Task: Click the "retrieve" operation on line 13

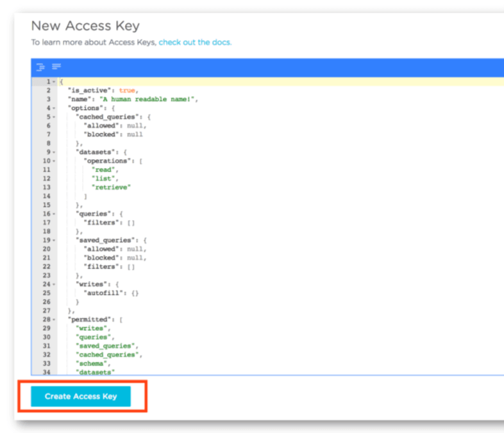Action: pos(111,187)
